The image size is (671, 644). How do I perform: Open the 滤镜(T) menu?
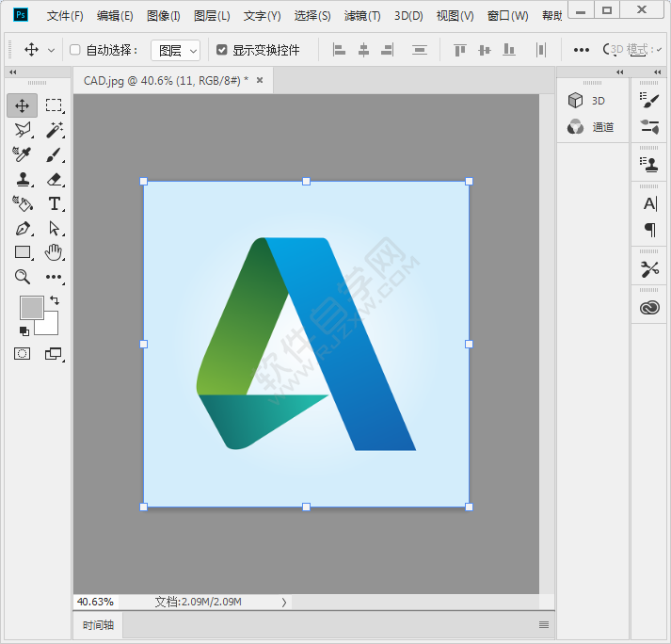click(x=362, y=16)
